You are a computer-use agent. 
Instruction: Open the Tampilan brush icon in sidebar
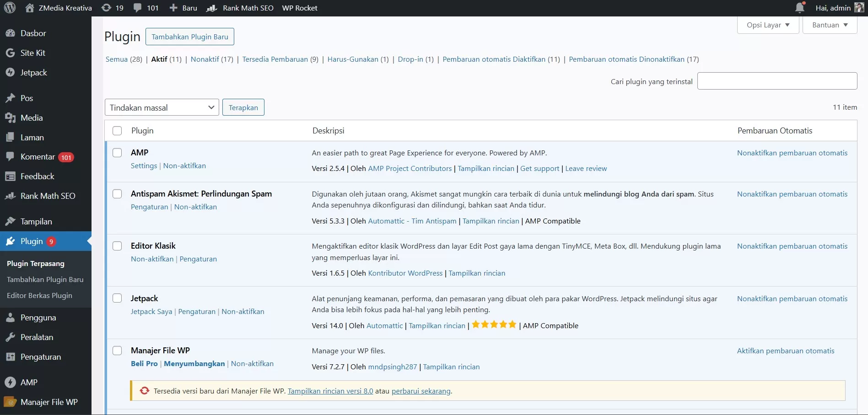tap(10, 222)
